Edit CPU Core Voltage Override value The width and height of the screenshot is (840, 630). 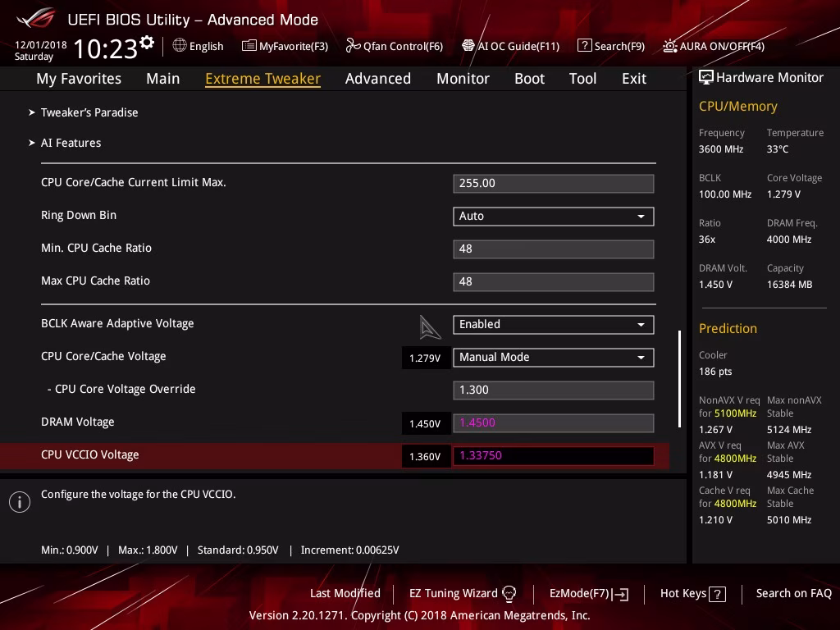pyautogui.click(x=554, y=390)
